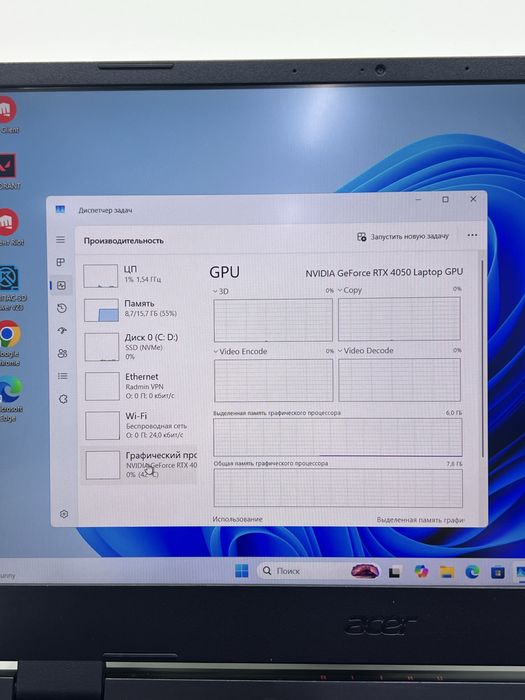This screenshot has width=525, height=700.
Task: Select the ЦП performance entry
Action: click(x=139, y=275)
